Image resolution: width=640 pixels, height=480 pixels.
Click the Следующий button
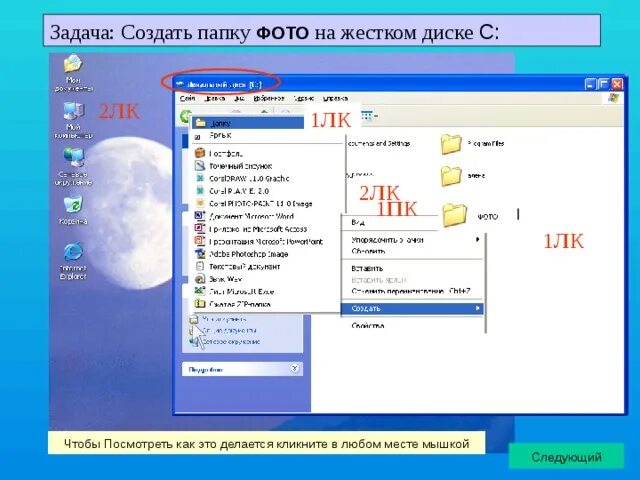click(566, 456)
